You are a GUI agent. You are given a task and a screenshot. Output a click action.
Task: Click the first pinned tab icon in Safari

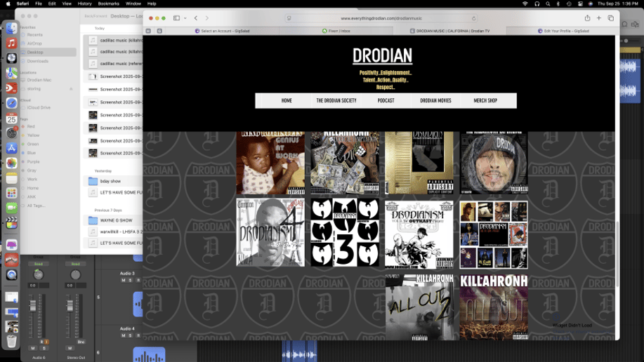[x=148, y=31]
